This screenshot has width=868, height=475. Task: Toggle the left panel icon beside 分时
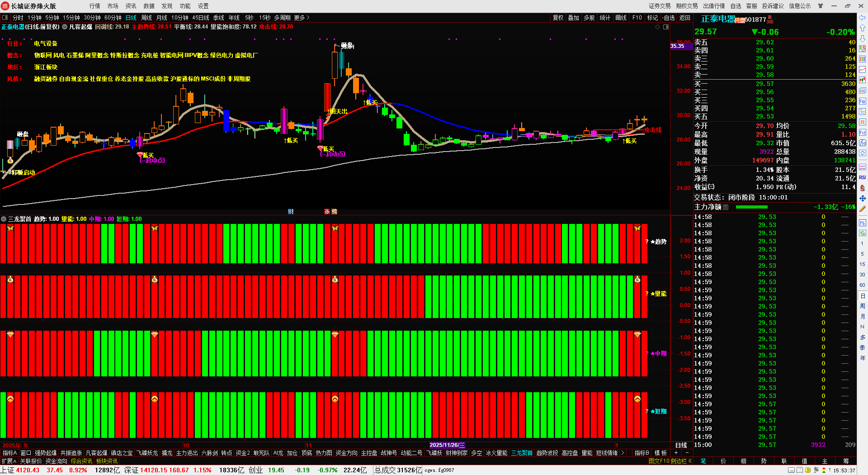click(x=5, y=18)
